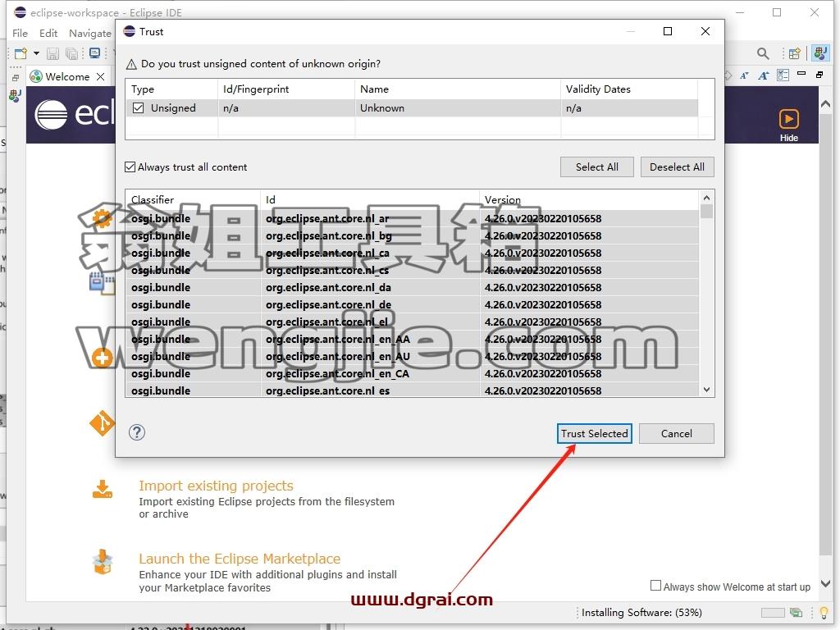Click the help question mark icon in Trust dialog

[x=137, y=432]
